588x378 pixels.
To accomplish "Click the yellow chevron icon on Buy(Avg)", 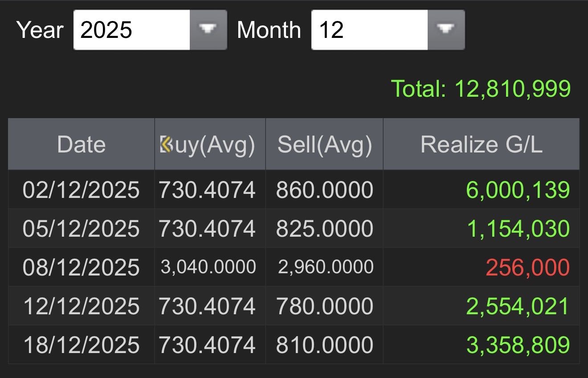I will point(166,145).
